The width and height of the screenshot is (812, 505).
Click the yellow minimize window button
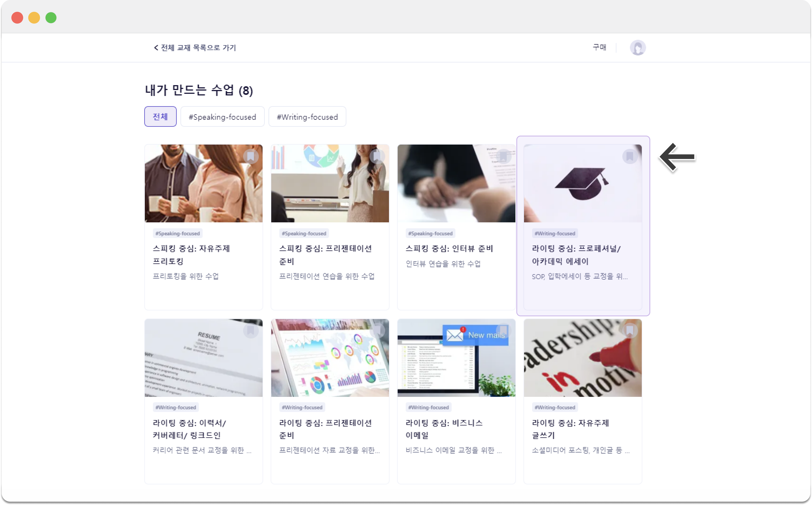click(34, 17)
